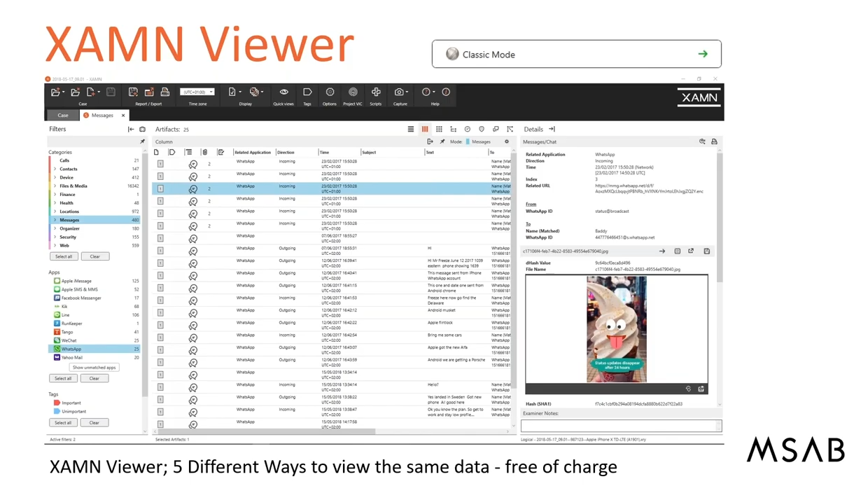Select the Messages tab
The width and height of the screenshot is (868, 486).
(x=102, y=116)
